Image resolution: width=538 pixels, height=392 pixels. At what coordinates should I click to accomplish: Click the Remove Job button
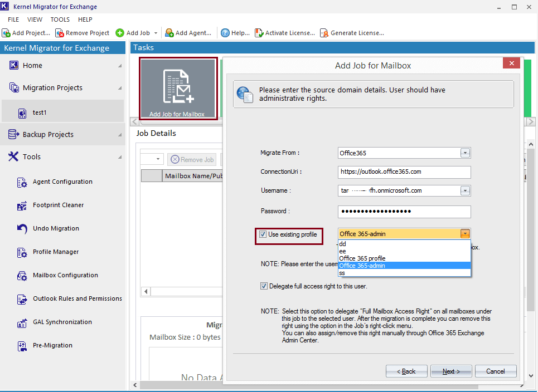pyautogui.click(x=192, y=160)
